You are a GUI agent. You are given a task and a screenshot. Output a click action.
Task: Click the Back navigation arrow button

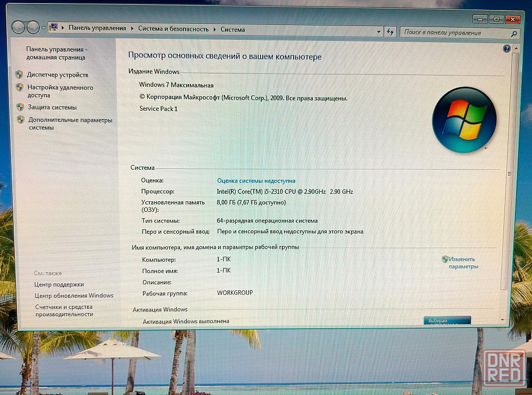click(19, 27)
